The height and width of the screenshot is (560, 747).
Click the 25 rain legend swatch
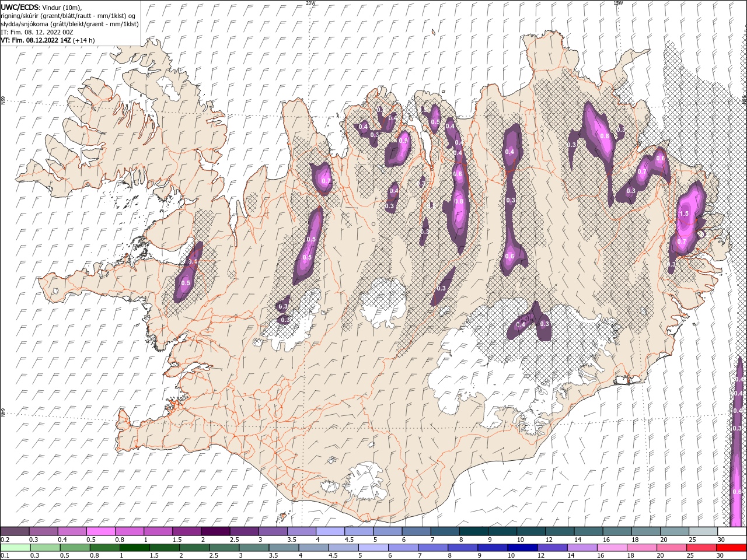click(701, 547)
